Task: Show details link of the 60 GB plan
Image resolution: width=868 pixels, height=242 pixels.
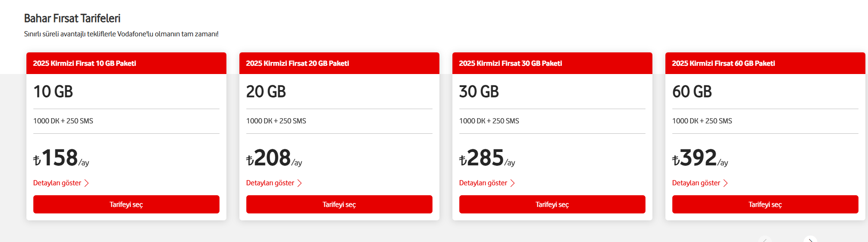Action: click(696, 183)
